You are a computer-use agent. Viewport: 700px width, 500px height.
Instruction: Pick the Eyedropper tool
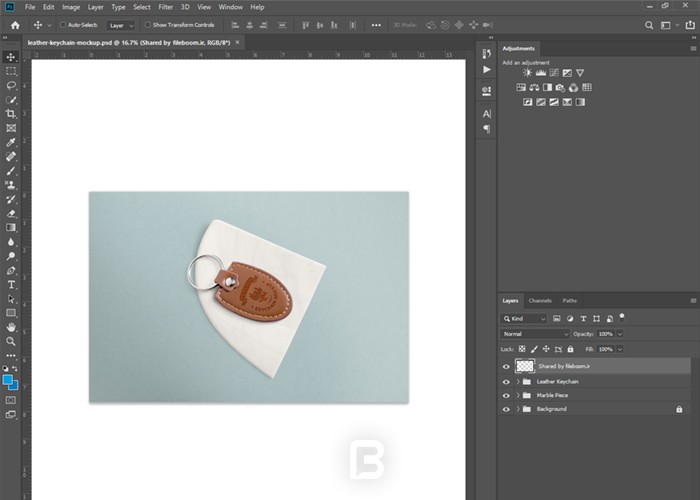pyautogui.click(x=11, y=142)
